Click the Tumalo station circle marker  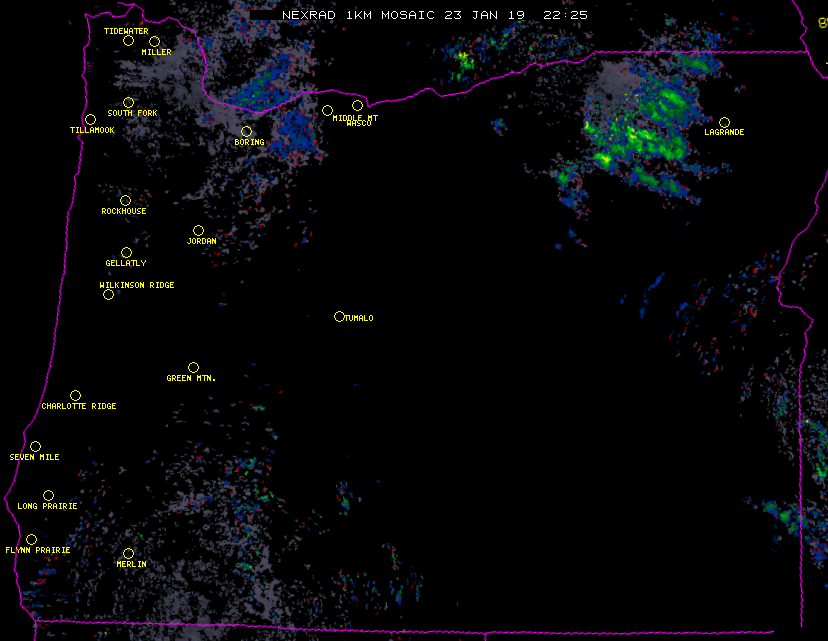click(339, 317)
